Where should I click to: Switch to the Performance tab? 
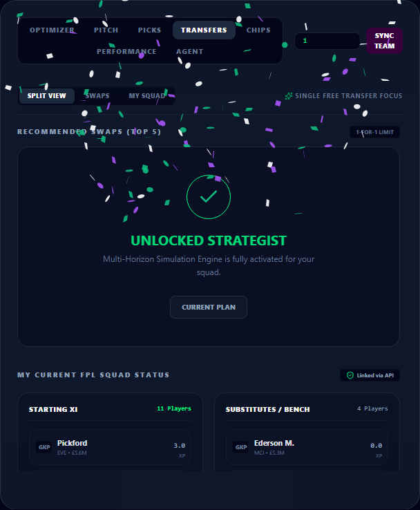click(126, 51)
